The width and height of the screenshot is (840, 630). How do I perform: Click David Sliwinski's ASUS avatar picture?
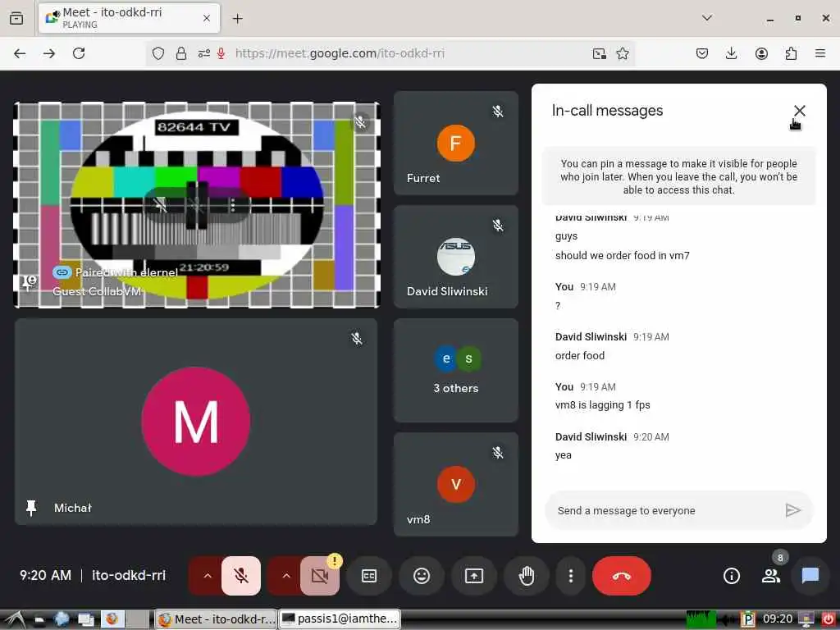[x=456, y=257]
